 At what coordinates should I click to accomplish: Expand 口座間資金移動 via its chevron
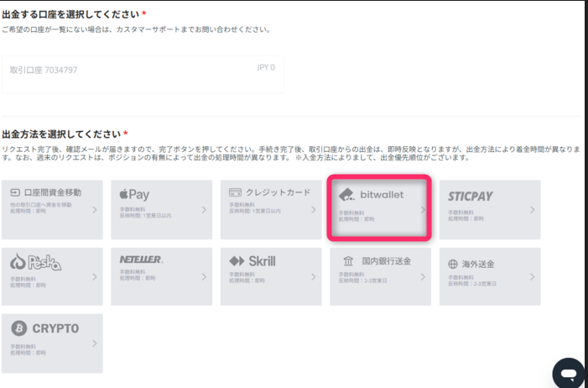point(94,209)
